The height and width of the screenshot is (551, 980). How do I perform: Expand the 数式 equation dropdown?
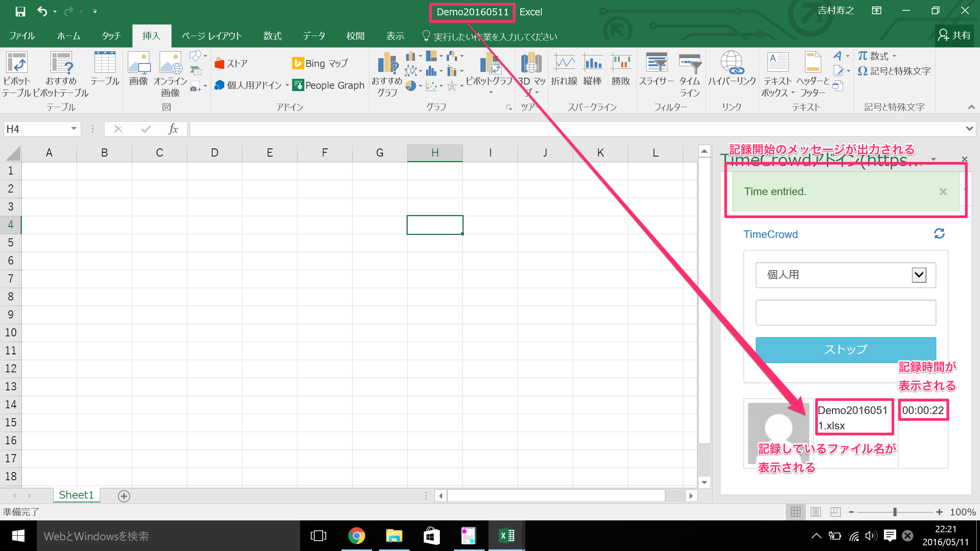point(895,56)
